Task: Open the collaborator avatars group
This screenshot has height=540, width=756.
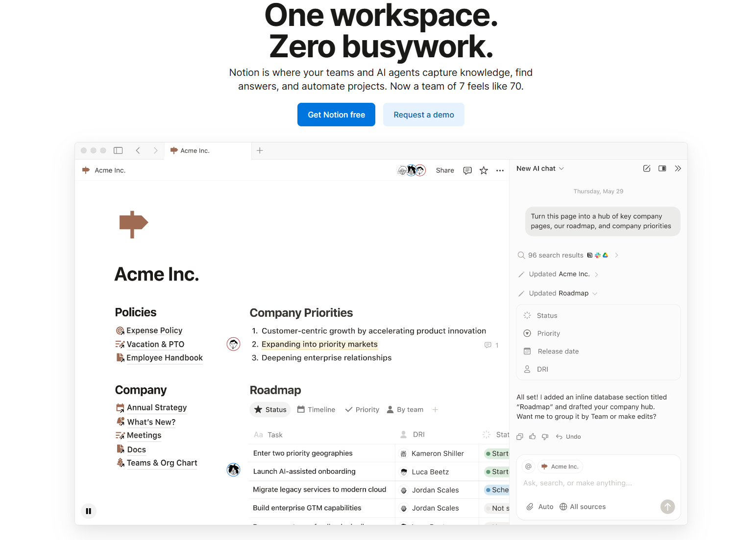Action: tap(412, 170)
